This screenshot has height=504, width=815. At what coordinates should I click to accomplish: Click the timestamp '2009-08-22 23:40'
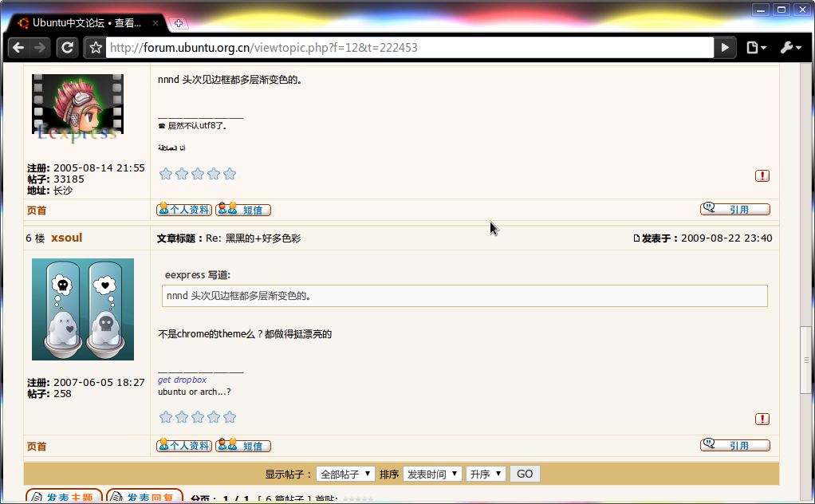(726, 238)
